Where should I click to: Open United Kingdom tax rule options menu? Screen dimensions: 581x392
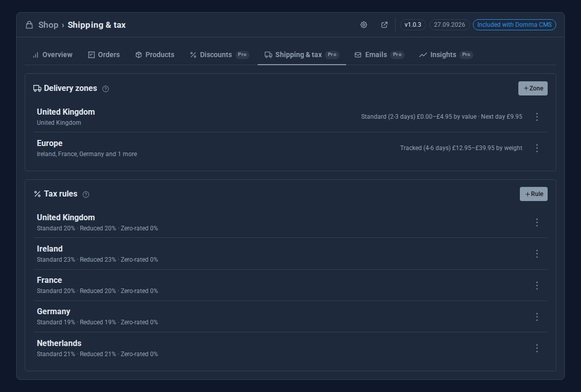(537, 222)
